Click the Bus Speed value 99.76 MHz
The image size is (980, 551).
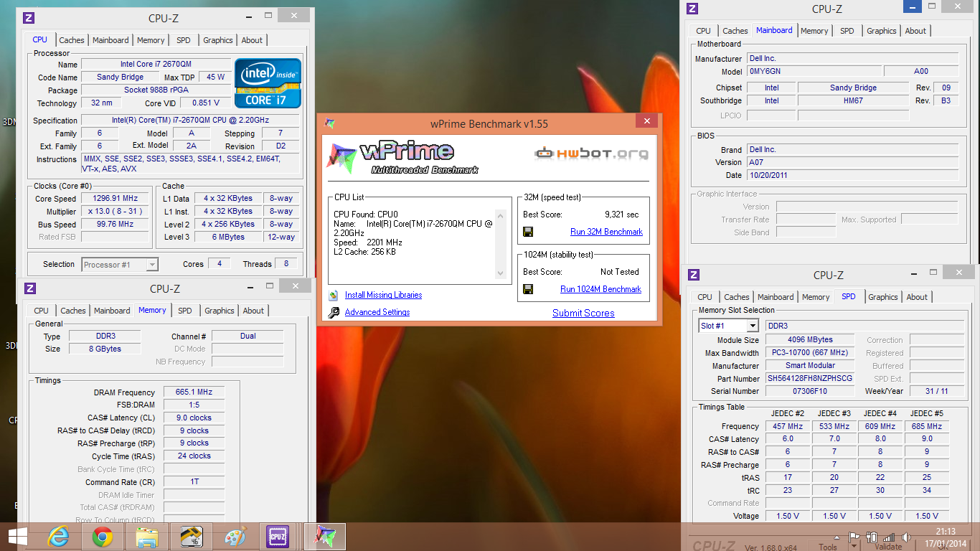pos(115,225)
